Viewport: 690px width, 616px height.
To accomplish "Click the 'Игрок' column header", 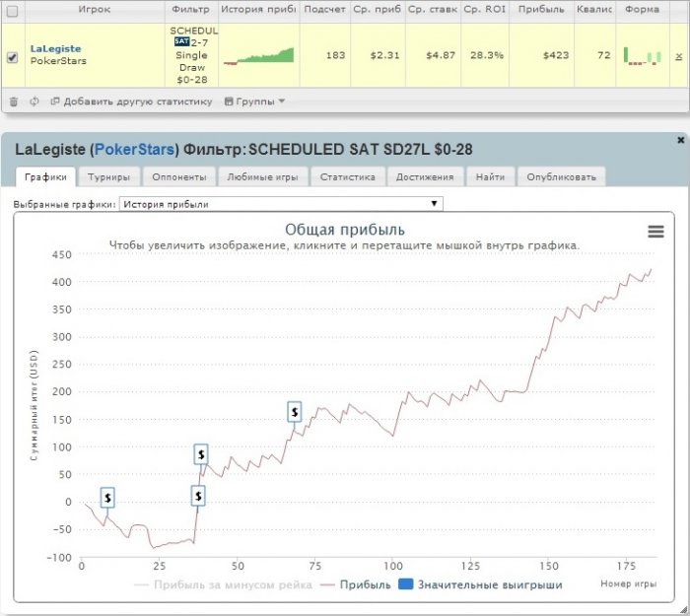I will tap(95, 10).
